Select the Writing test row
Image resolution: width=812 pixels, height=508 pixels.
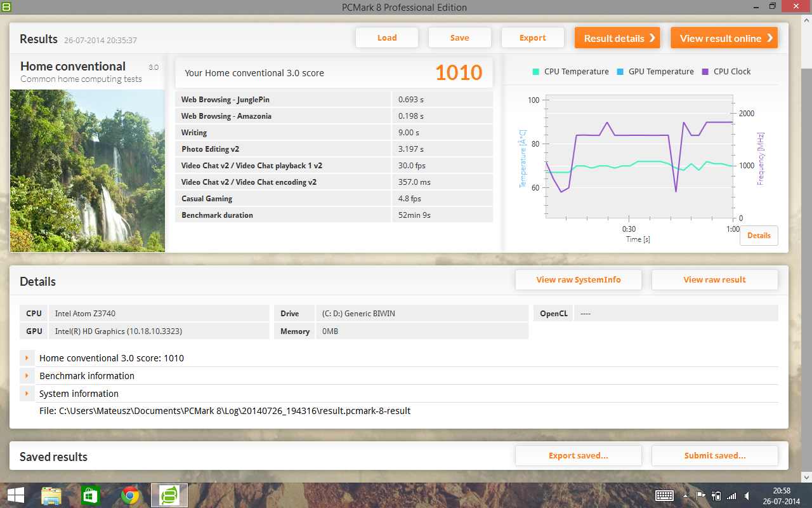[334, 133]
